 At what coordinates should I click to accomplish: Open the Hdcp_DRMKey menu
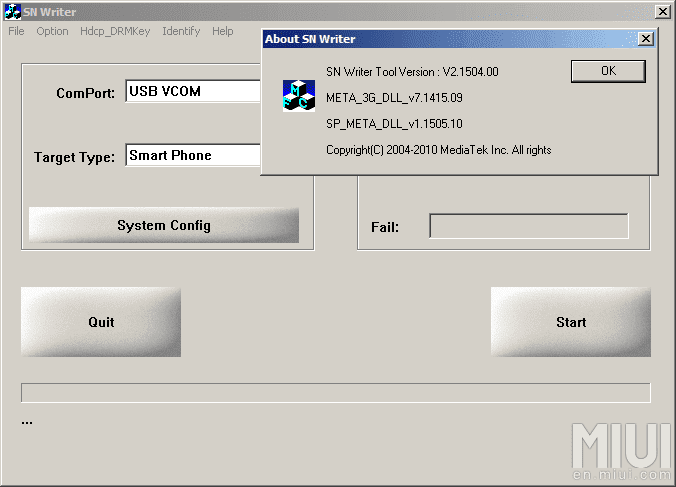point(115,31)
